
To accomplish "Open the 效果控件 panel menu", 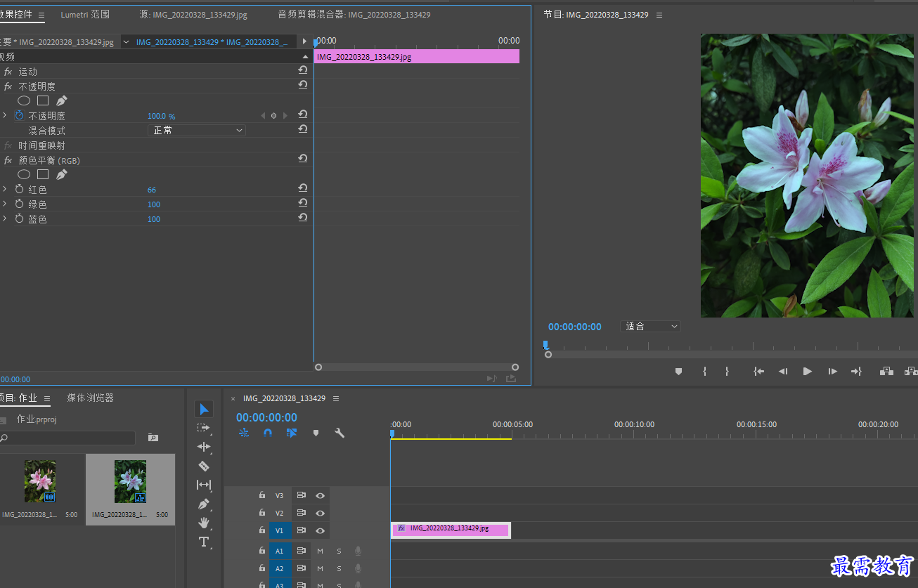I will coord(41,15).
